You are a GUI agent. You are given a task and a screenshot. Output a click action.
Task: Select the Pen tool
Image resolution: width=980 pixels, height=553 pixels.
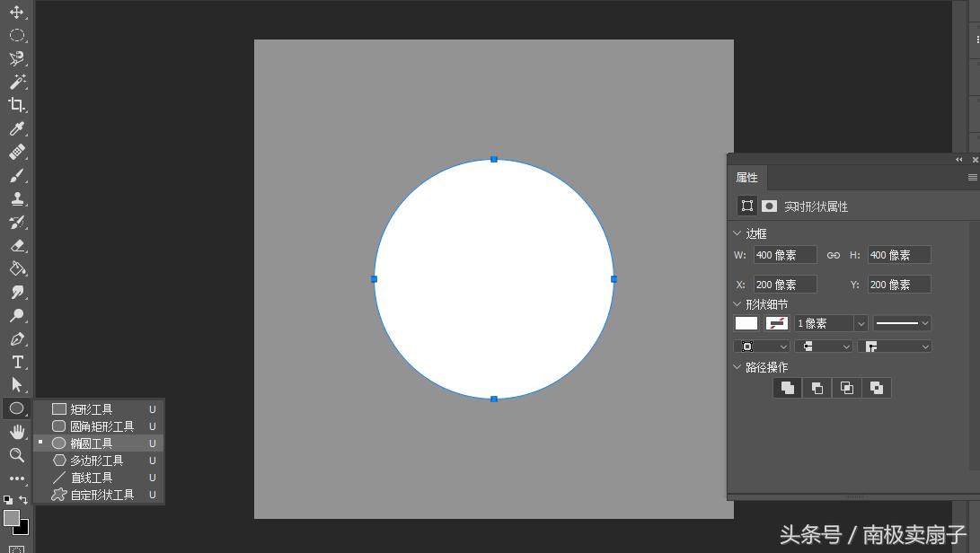click(17, 339)
